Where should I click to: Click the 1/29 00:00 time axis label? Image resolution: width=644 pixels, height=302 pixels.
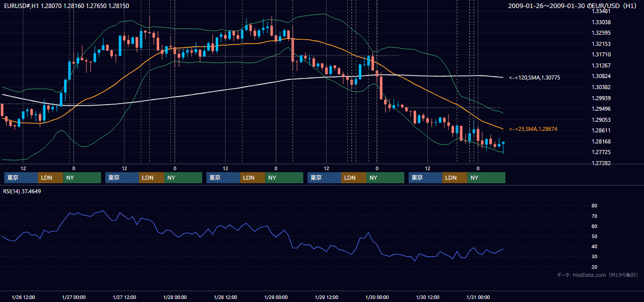[276, 297]
